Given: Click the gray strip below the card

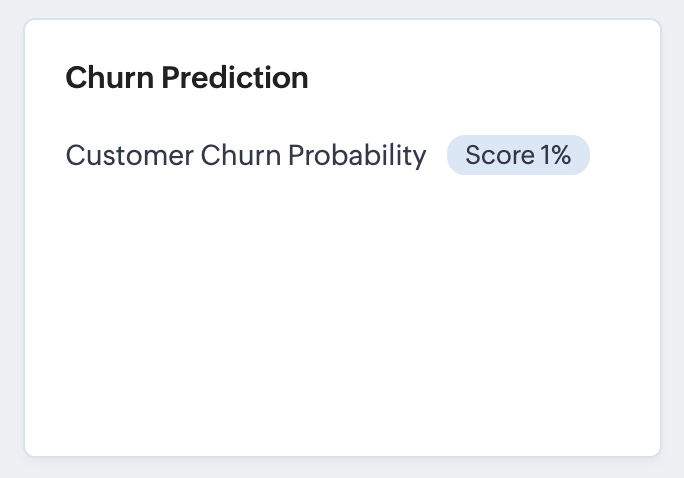Looking at the screenshot, I should pos(342,468).
